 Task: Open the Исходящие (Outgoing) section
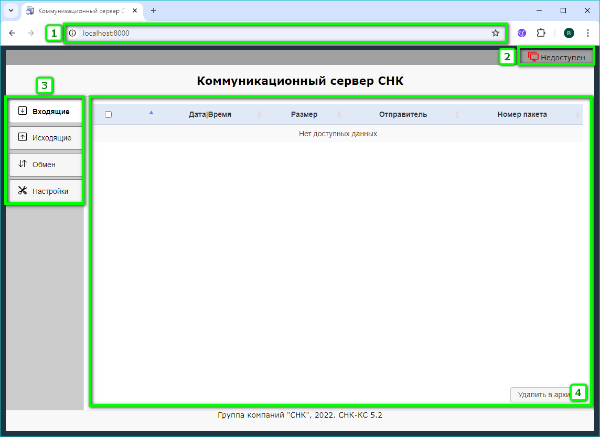click(44, 138)
